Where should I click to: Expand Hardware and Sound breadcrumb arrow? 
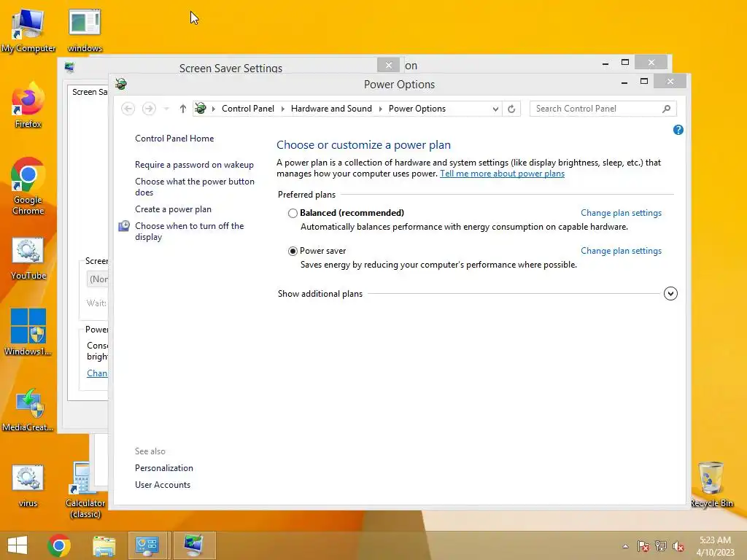380,109
